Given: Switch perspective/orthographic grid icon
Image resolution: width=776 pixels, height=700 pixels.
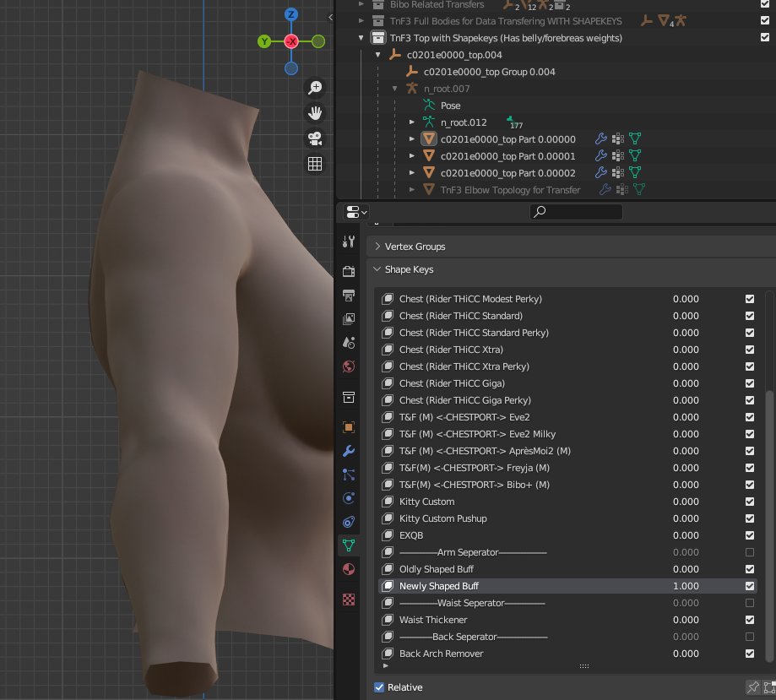Looking at the screenshot, I should 315,163.
